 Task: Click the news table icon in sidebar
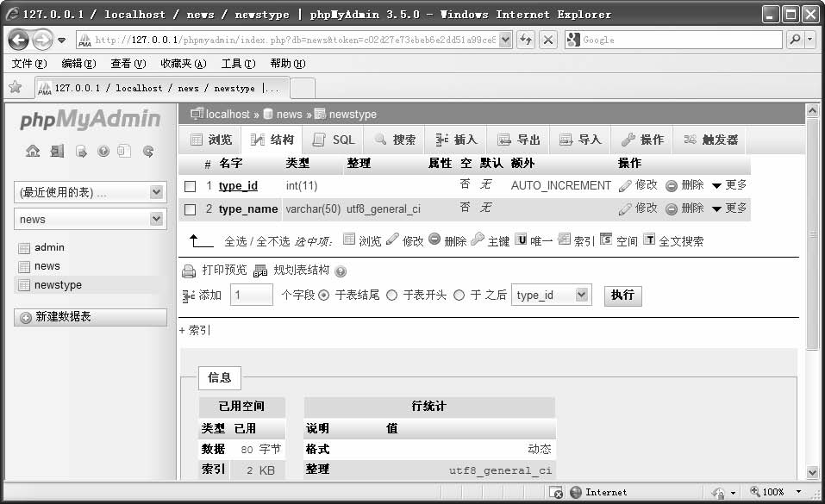pos(24,267)
